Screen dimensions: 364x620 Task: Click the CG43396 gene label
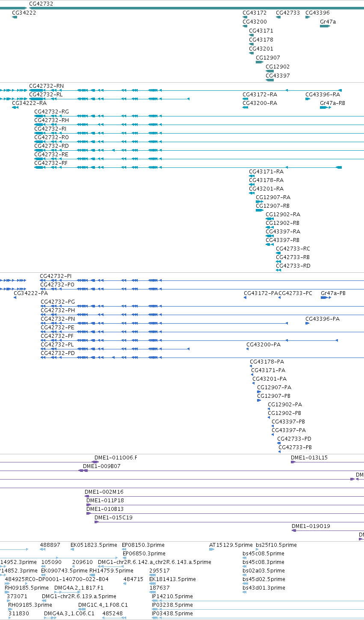tap(317, 13)
